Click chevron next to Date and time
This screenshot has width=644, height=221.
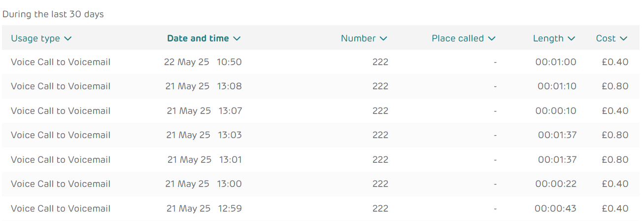tap(237, 38)
